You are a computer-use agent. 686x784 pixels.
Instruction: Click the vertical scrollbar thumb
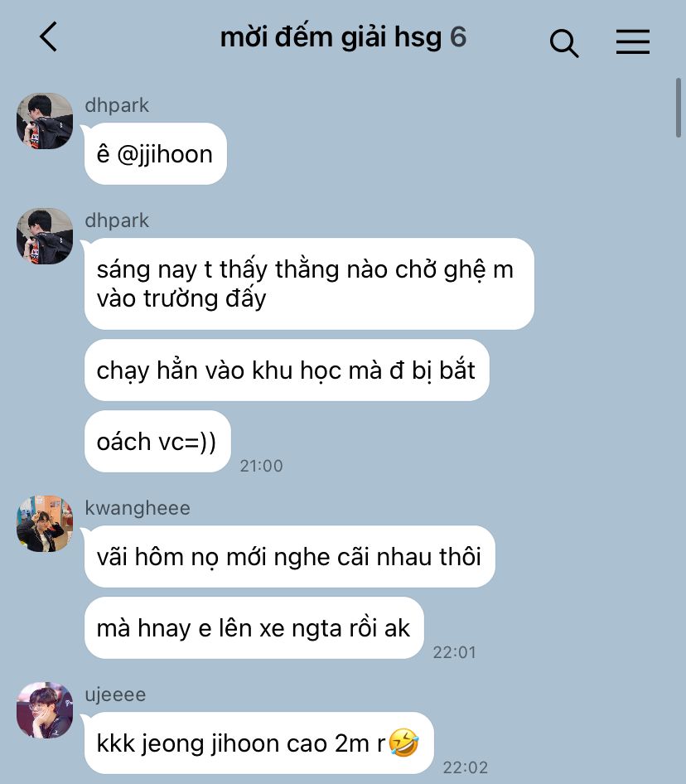click(x=678, y=107)
